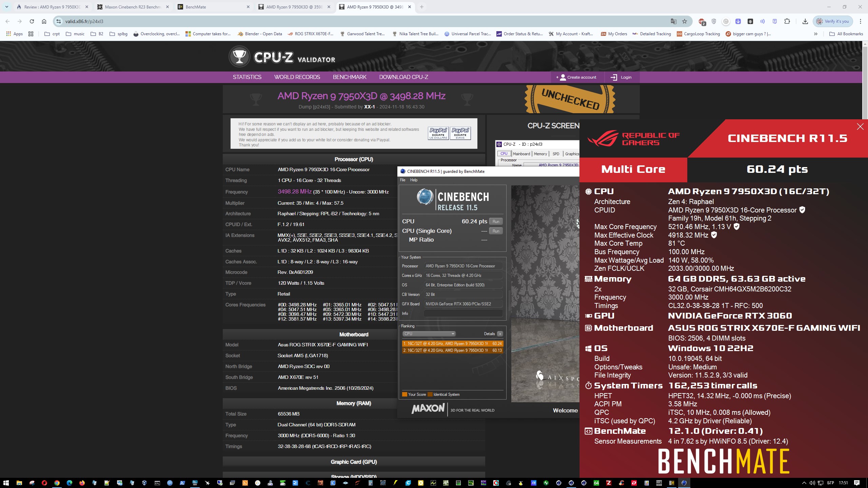Screen dimensions: 868x488
Task: Go to browser home page icon
Action: pyautogui.click(x=44, y=21)
